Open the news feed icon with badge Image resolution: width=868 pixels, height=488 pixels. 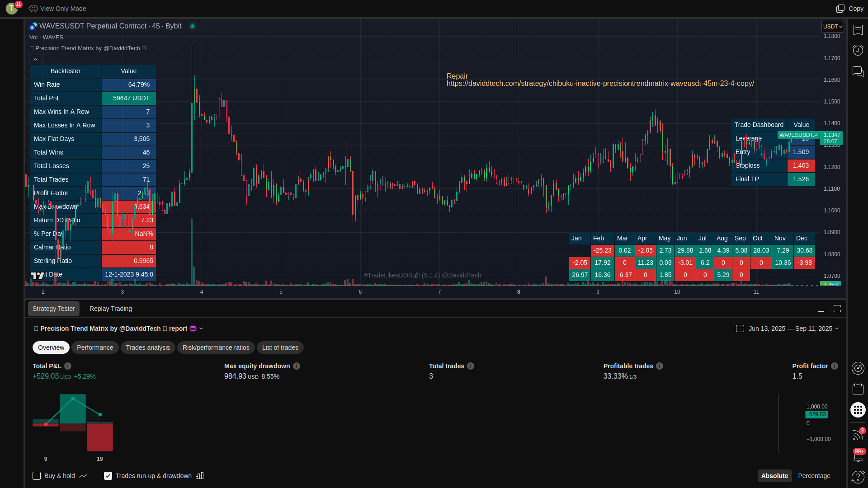tap(858, 435)
